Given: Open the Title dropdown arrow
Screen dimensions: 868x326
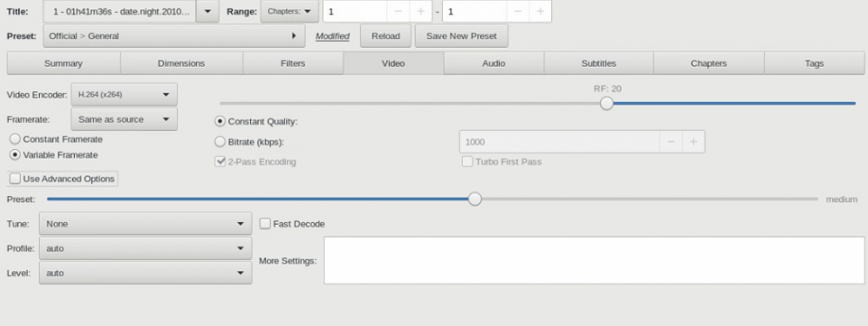Looking at the screenshot, I should coord(207,11).
